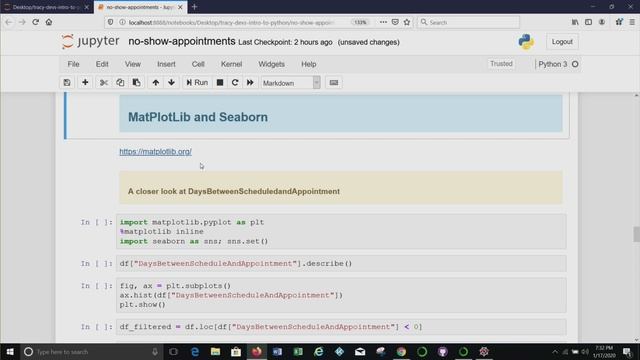Open the matplotlib.org link
Image resolution: width=640 pixels, height=360 pixels.
coord(156,151)
